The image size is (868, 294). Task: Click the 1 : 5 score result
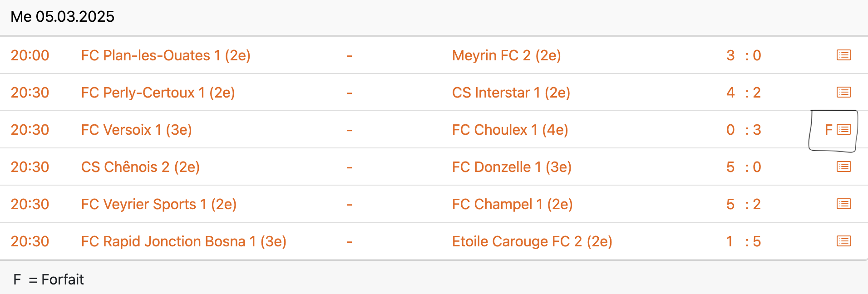744,241
